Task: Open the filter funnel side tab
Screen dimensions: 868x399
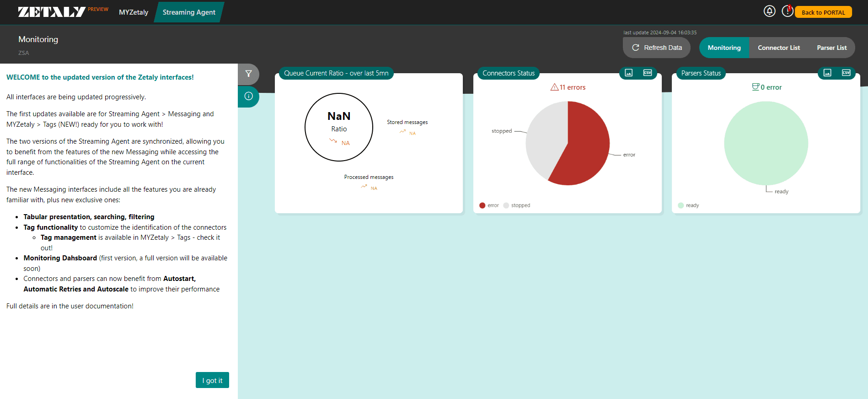Action: pos(248,74)
